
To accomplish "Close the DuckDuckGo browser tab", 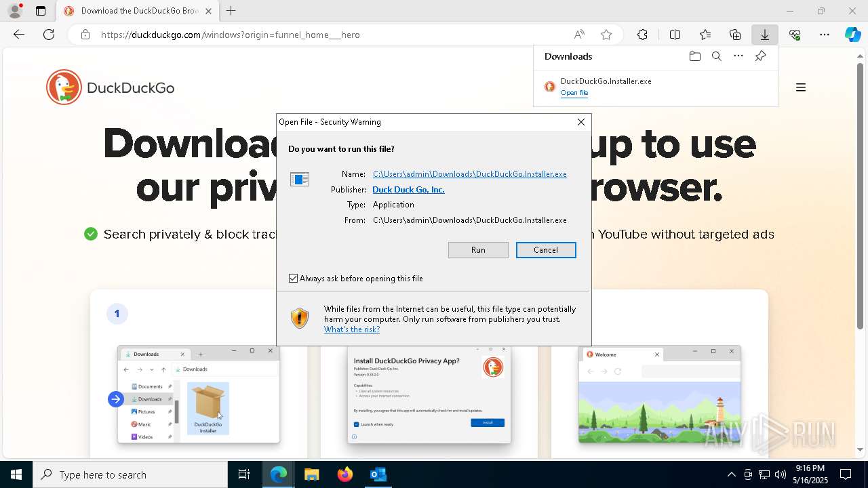I will tap(208, 11).
